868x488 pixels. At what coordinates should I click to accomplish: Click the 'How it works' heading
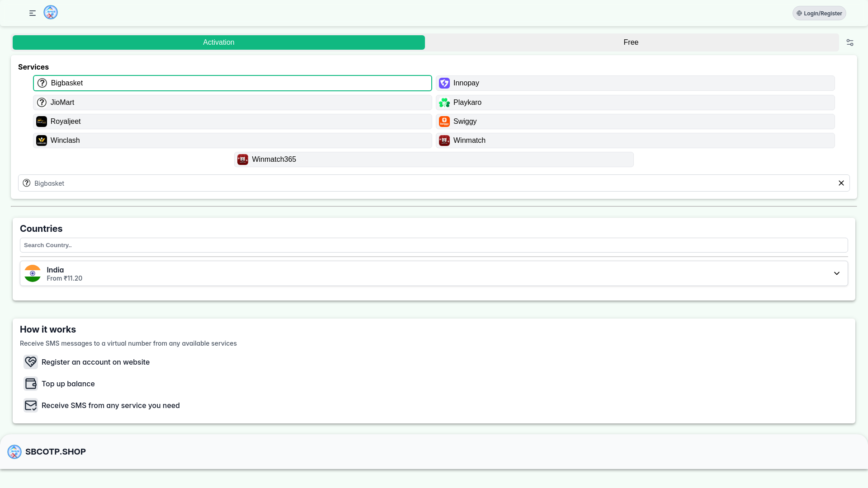click(x=48, y=329)
